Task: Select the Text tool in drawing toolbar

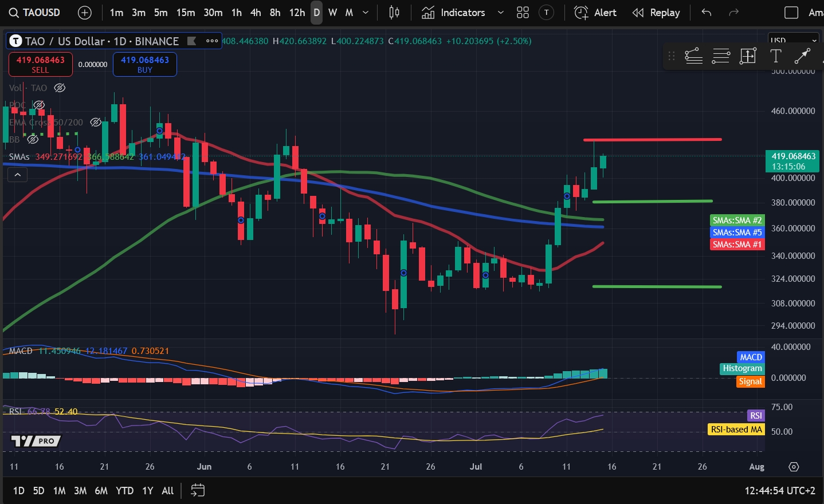Action: (x=775, y=56)
